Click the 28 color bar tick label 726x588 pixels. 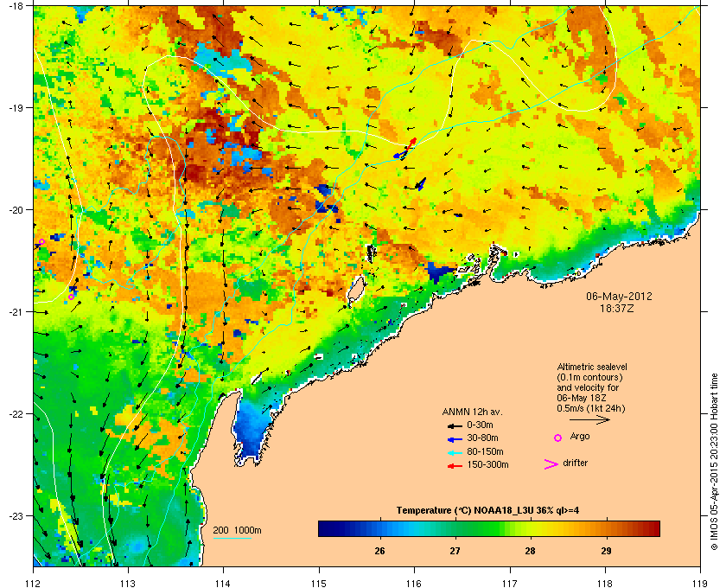(530, 551)
